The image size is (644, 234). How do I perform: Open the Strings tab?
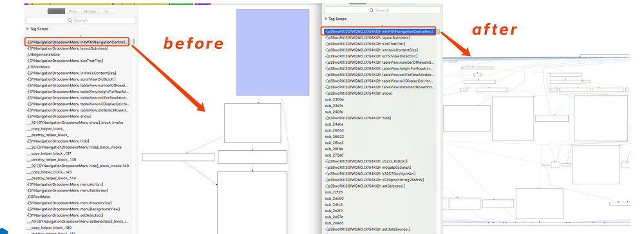click(x=90, y=12)
